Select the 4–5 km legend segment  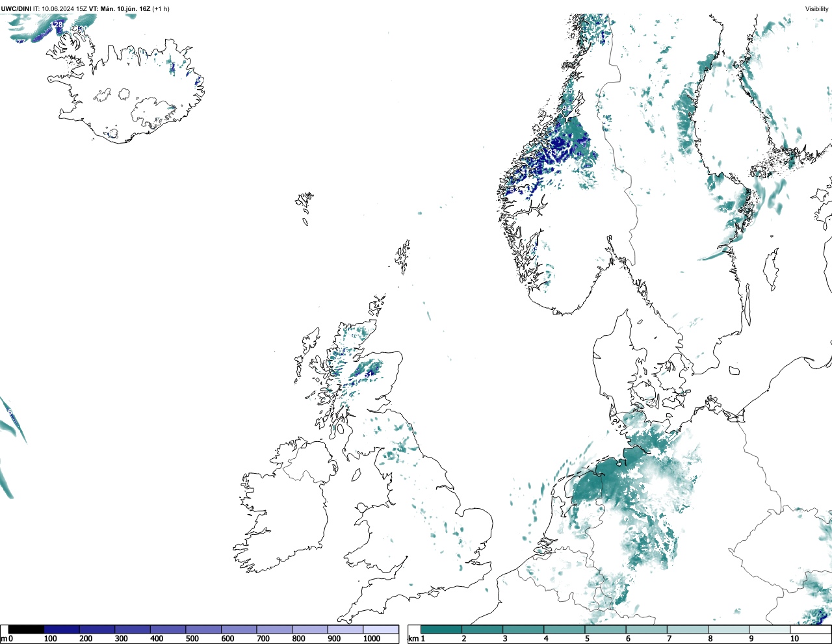(564, 629)
